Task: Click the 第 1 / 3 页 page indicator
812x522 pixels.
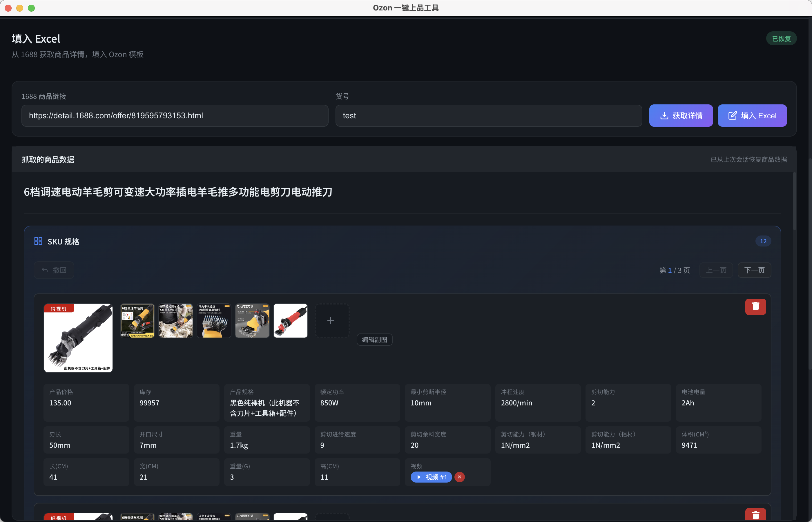Action: [x=675, y=270]
